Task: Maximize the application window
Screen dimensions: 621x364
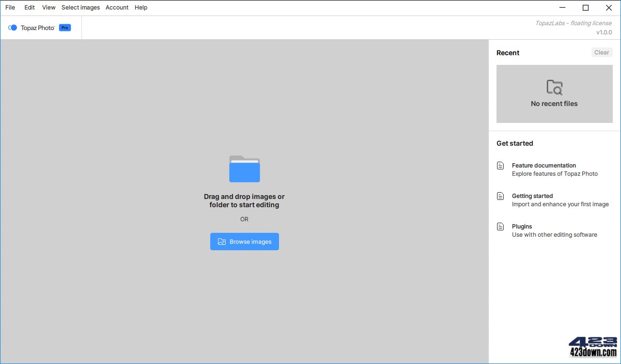Action: point(585,7)
